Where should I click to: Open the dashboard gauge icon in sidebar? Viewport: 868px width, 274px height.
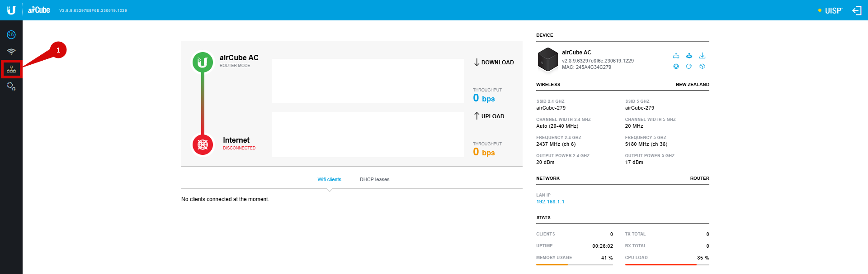[11, 35]
